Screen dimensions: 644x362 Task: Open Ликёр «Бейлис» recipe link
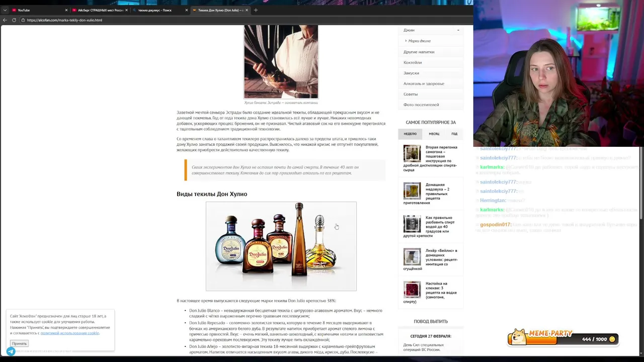pos(431,259)
